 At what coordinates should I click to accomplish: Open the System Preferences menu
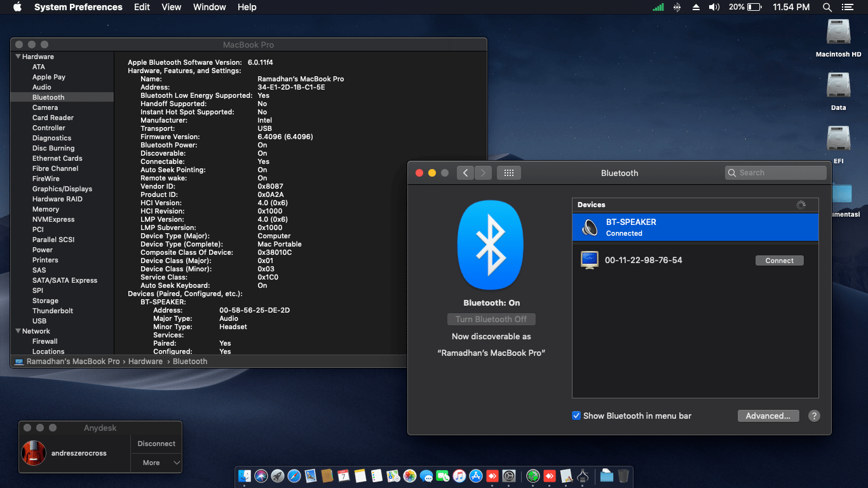(x=78, y=7)
